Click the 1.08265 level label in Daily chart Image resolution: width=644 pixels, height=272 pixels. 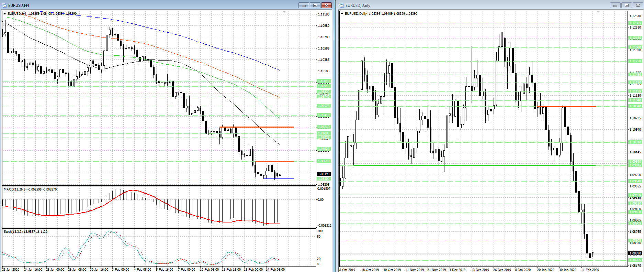pos(635,260)
